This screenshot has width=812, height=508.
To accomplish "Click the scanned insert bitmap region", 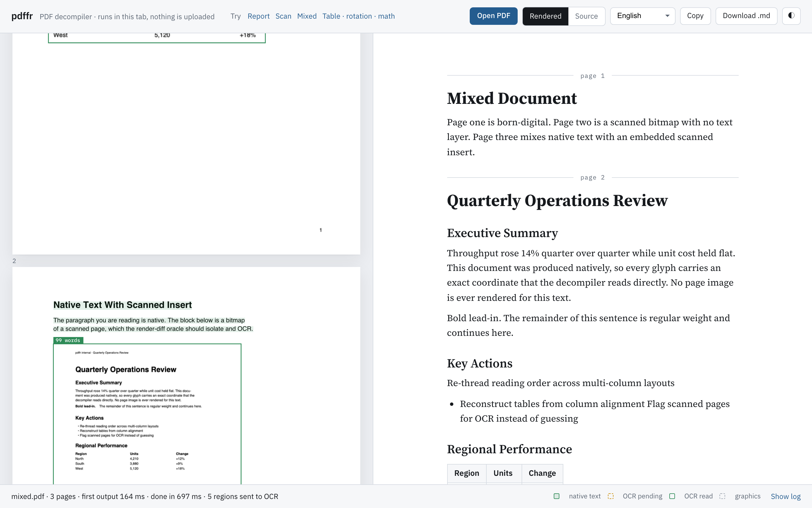I will point(147,413).
